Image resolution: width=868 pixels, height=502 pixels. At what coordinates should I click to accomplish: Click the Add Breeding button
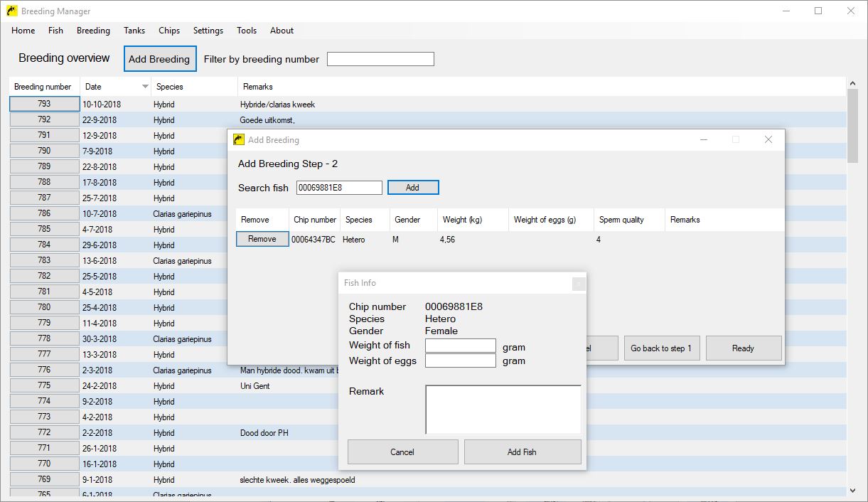click(x=159, y=58)
